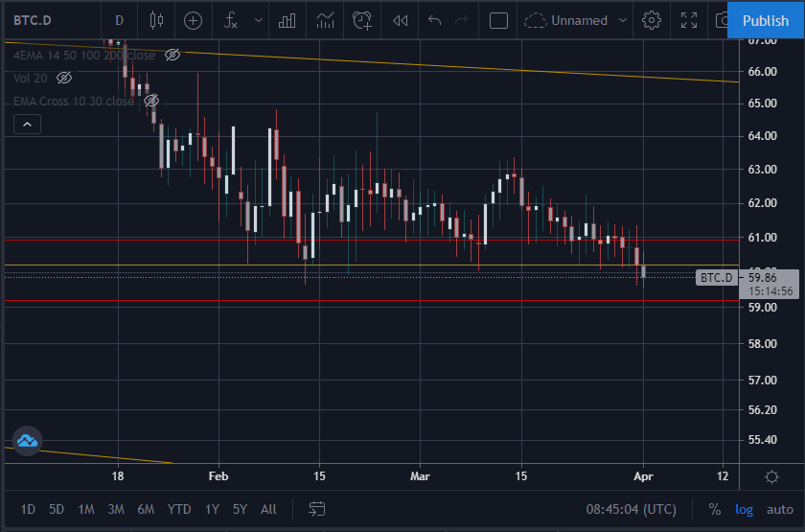This screenshot has height=532, width=805.
Task: Set range to 3M
Action: 116,509
